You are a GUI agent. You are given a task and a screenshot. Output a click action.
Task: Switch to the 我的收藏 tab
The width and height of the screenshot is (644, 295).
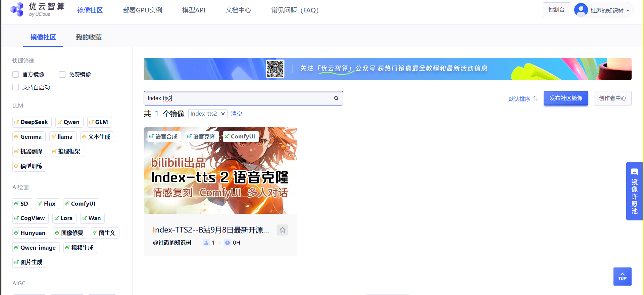89,37
